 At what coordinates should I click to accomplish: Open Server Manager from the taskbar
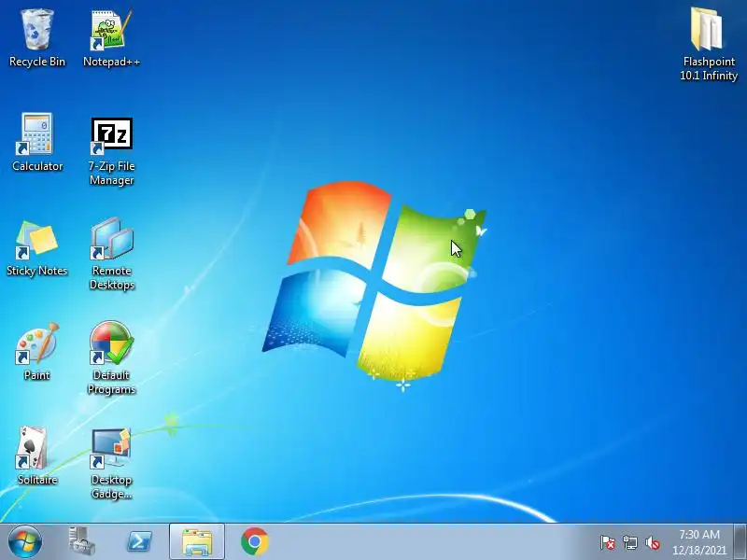point(81,542)
